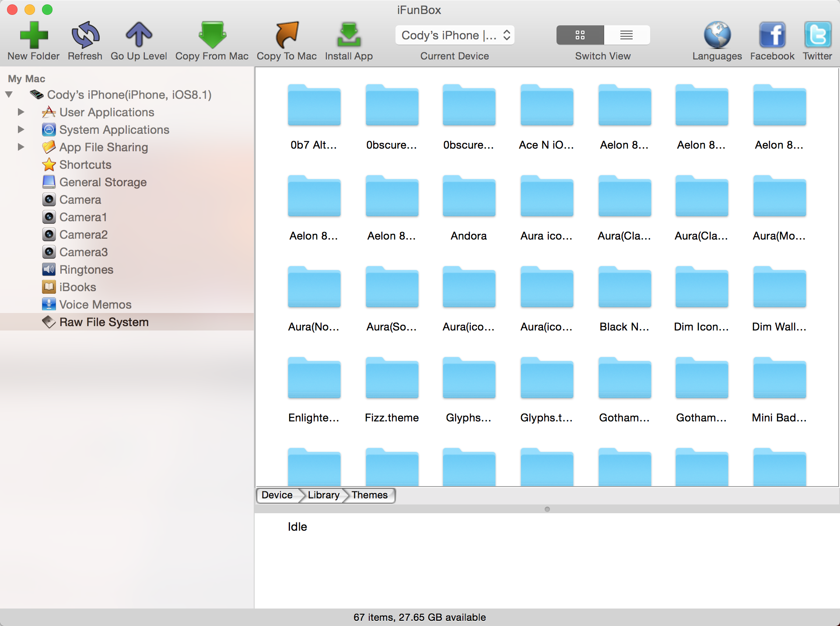The image size is (840, 626).
Task: Expand the App File Sharing node
Action: pyautogui.click(x=21, y=147)
